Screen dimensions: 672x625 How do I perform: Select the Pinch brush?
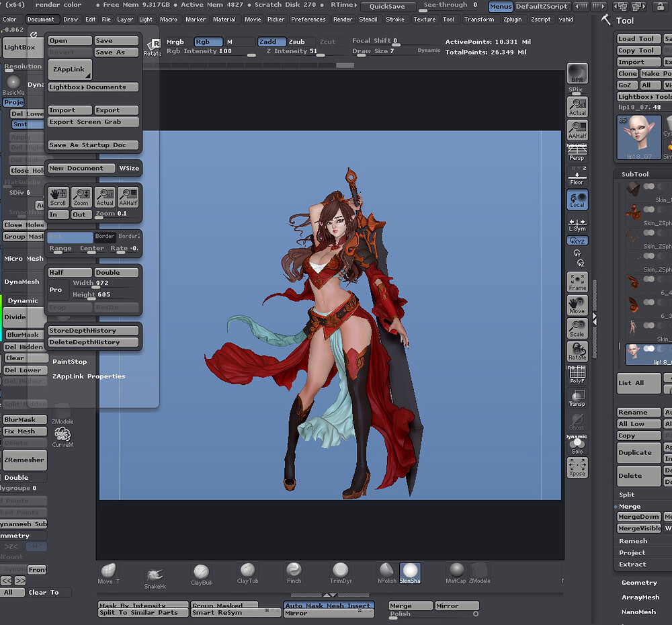point(294,573)
